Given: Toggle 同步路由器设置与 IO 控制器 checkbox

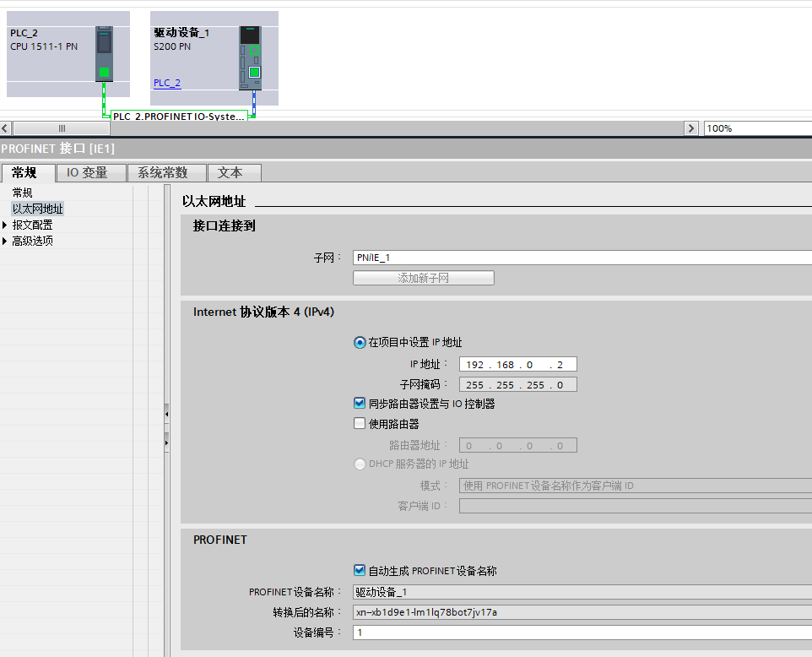Looking at the screenshot, I should click(x=360, y=403).
